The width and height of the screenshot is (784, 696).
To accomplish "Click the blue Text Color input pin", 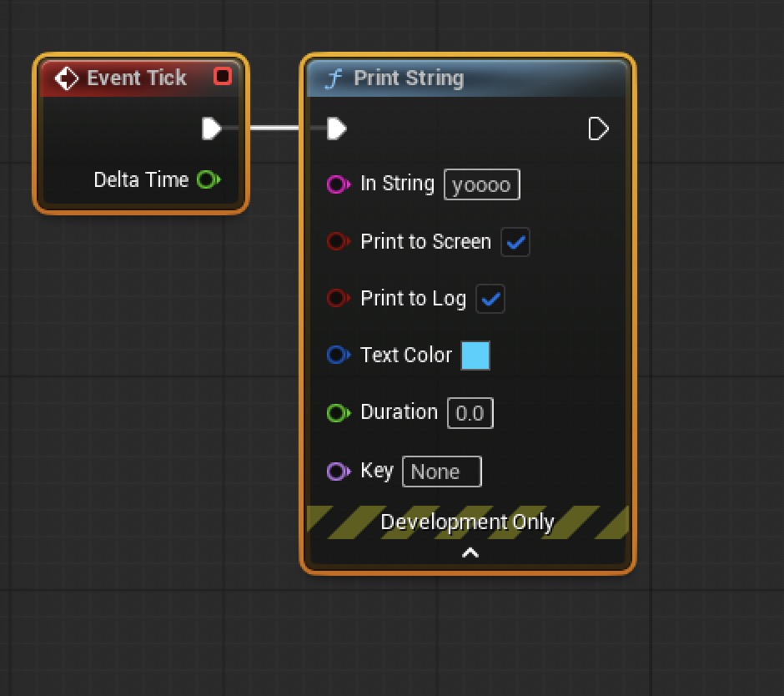I will [338, 356].
